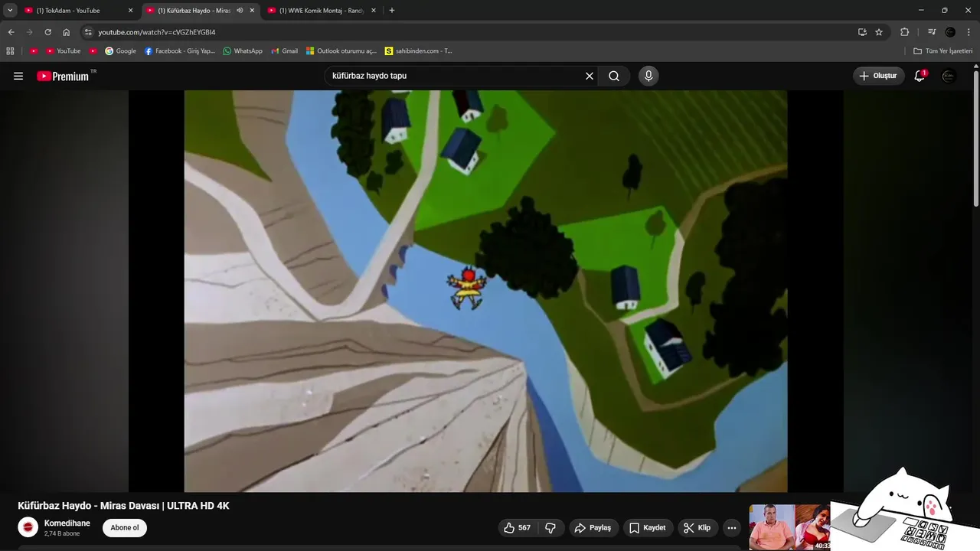Open the apps grid in bookmarks bar
This screenshot has height=551, width=980.
(10, 51)
